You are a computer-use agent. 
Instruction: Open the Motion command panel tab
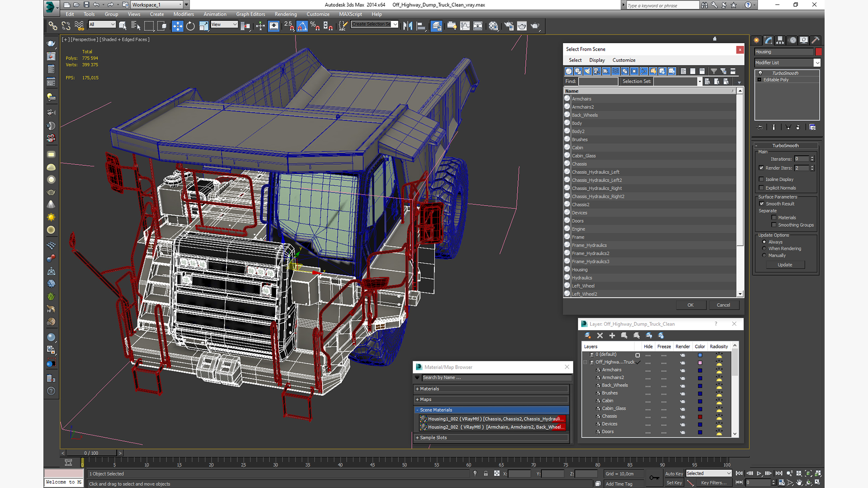click(792, 40)
